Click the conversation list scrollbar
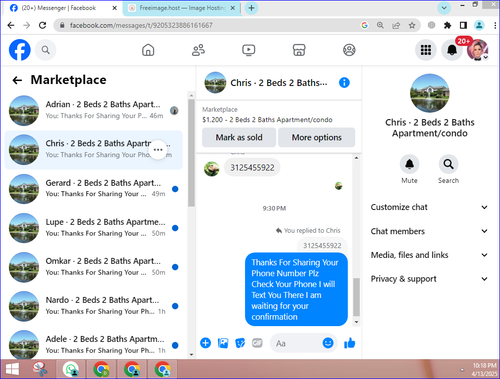The width and height of the screenshot is (500, 379). 191,153
